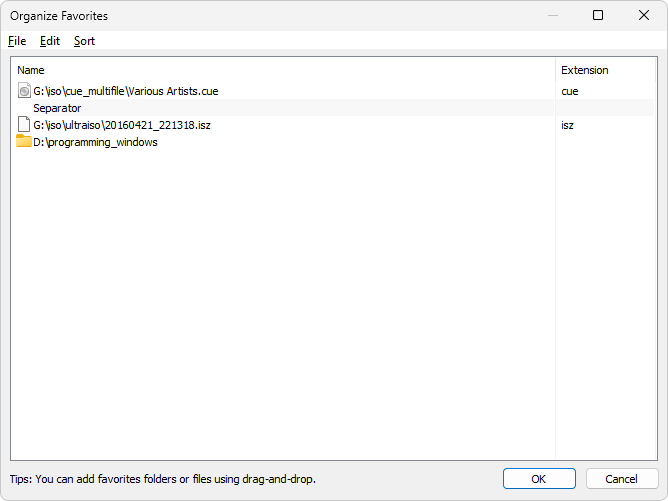Confirm changes with the OK button

click(x=539, y=479)
